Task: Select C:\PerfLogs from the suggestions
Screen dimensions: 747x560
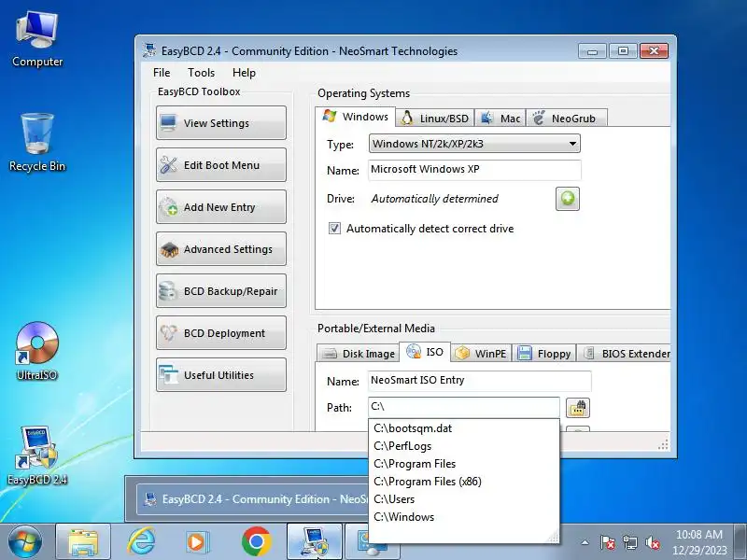Action: click(x=464, y=446)
